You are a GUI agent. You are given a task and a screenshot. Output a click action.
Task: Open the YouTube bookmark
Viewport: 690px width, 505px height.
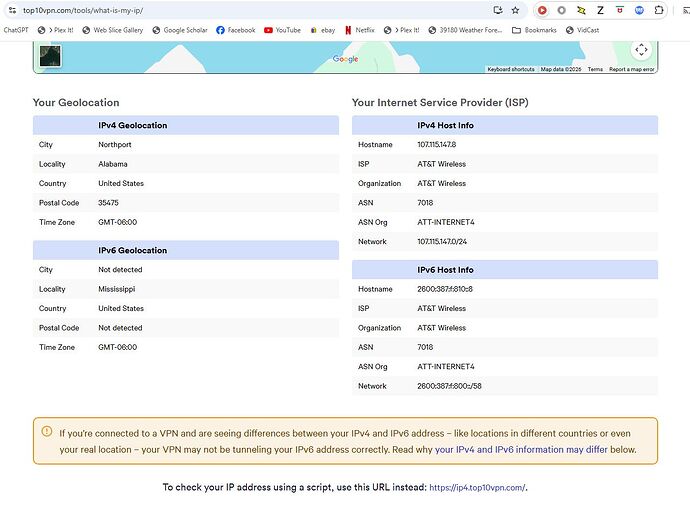coord(283,30)
